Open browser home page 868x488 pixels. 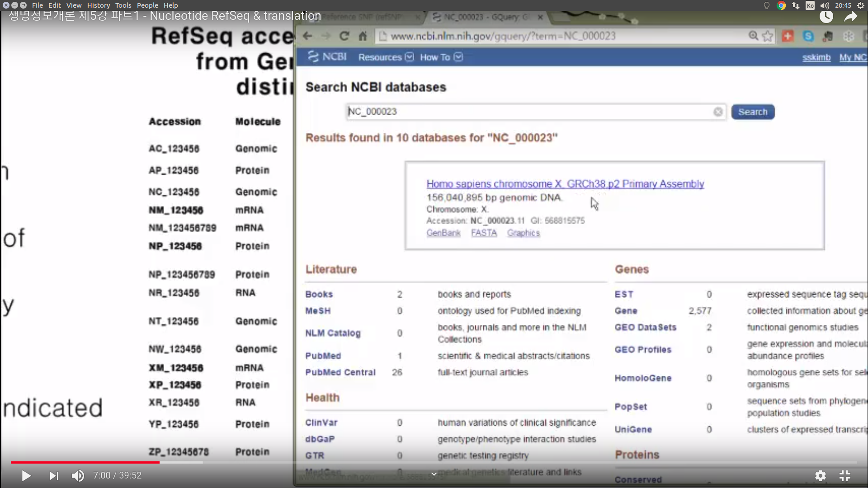pyautogui.click(x=363, y=36)
